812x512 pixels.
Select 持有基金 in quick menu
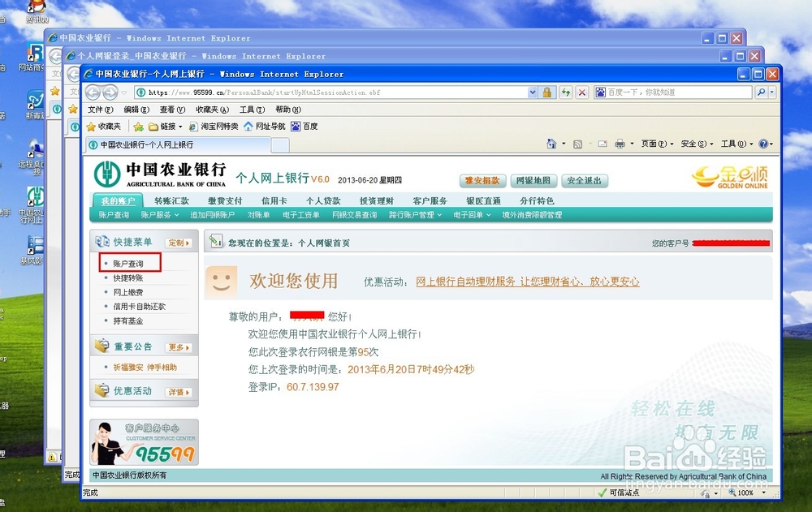tap(128, 321)
